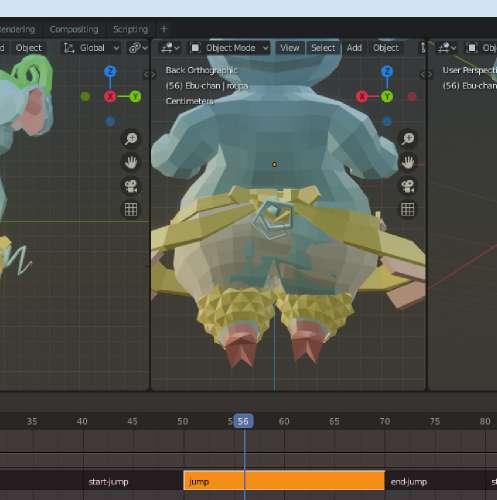Click negative Y green dot in left gizmo
This screenshot has width=497, height=500.
[85, 97]
